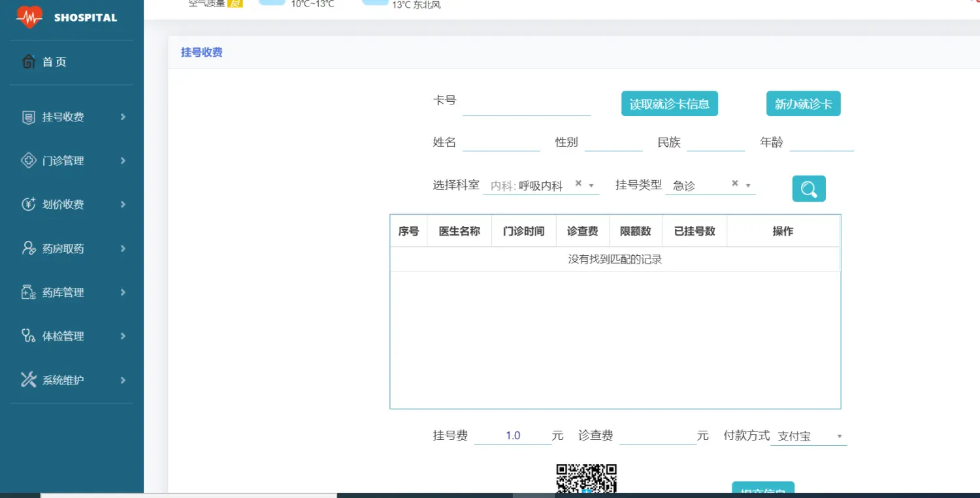Click the 年龄 input field
Viewport: 980px width, 498px height.
coord(822,142)
